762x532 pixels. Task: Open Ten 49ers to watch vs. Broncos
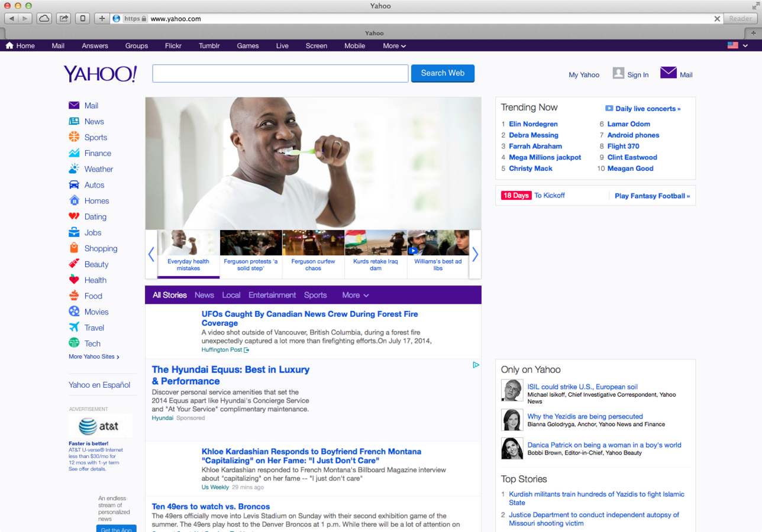pyautogui.click(x=211, y=507)
